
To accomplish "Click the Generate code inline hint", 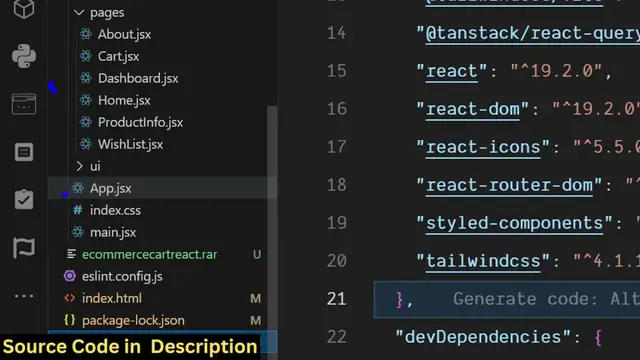I will point(546,299).
